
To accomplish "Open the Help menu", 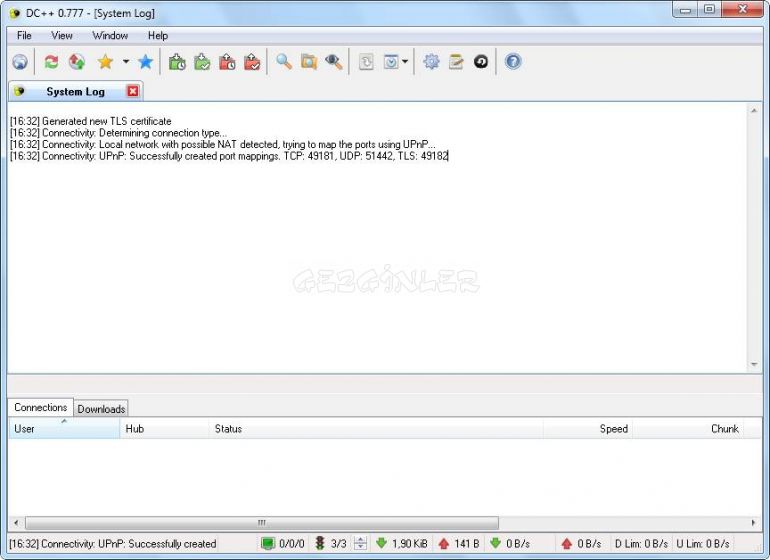I will tap(158, 35).
